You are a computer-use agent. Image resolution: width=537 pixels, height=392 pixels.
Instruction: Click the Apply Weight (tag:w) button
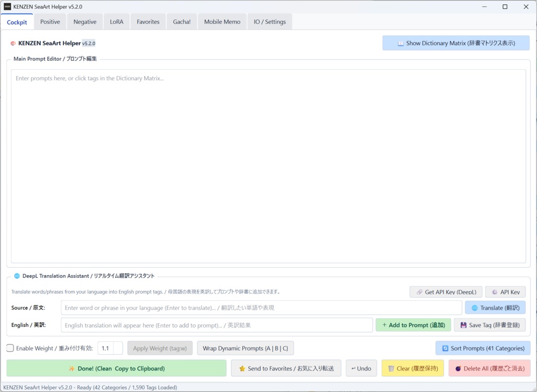point(160,348)
